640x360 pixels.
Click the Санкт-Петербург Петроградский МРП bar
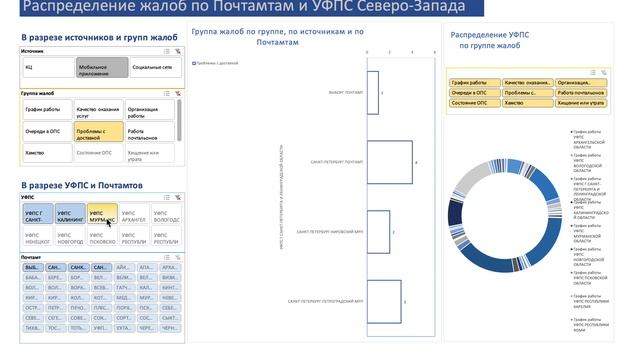(384, 302)
